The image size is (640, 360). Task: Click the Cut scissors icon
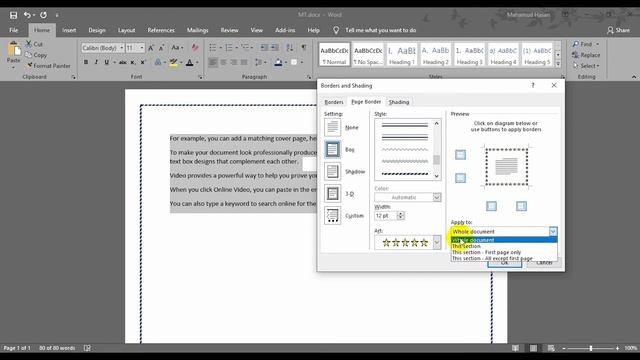(29, 44)
